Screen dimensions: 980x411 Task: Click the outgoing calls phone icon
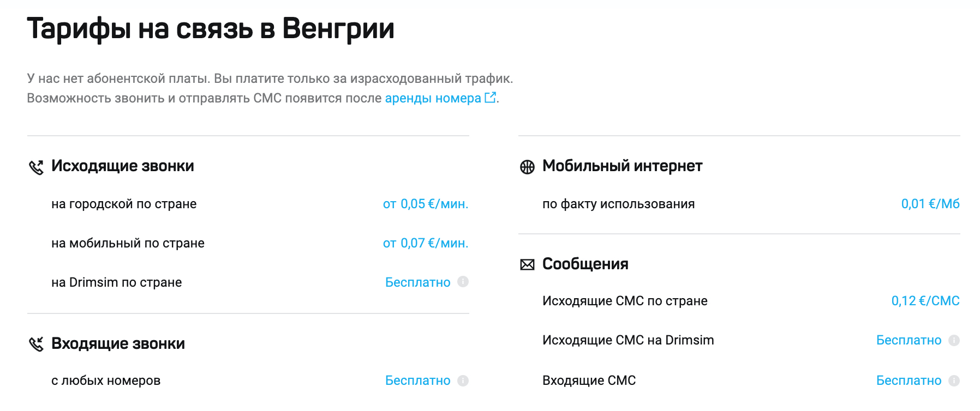36,167
